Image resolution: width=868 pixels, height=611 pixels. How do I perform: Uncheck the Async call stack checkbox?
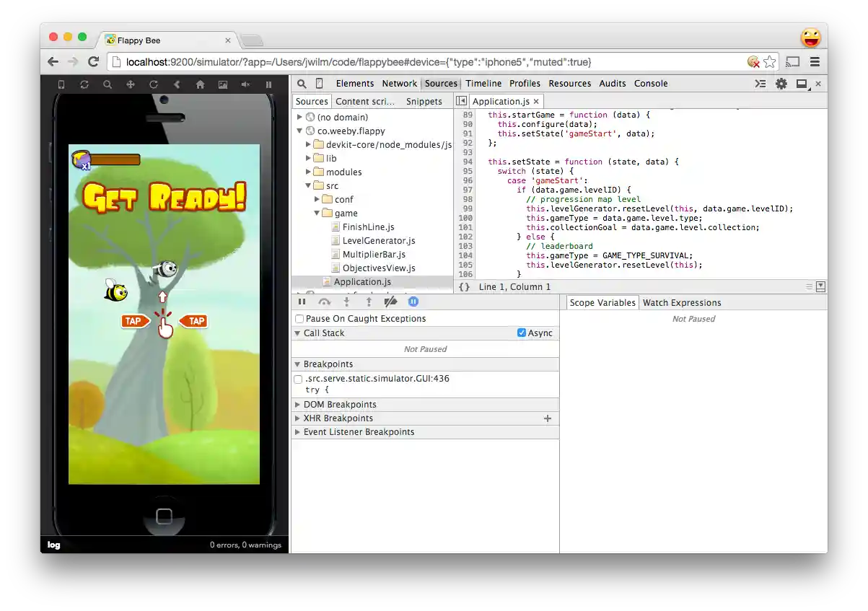(522, 333)
